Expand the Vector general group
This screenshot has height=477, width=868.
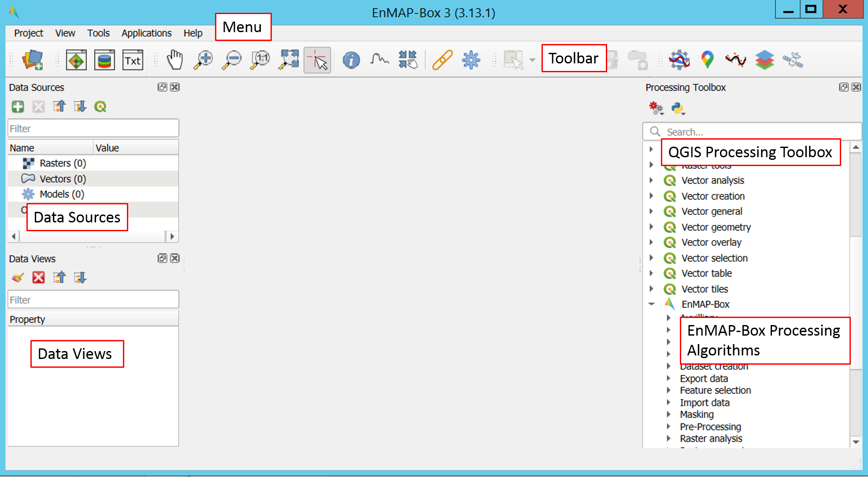[651, 211]
